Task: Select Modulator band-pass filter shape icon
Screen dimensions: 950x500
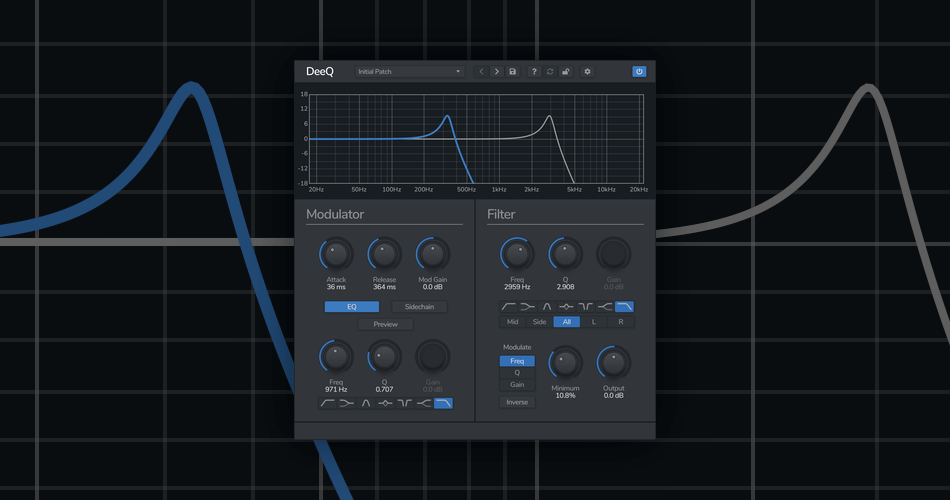Action: point(385,403)
